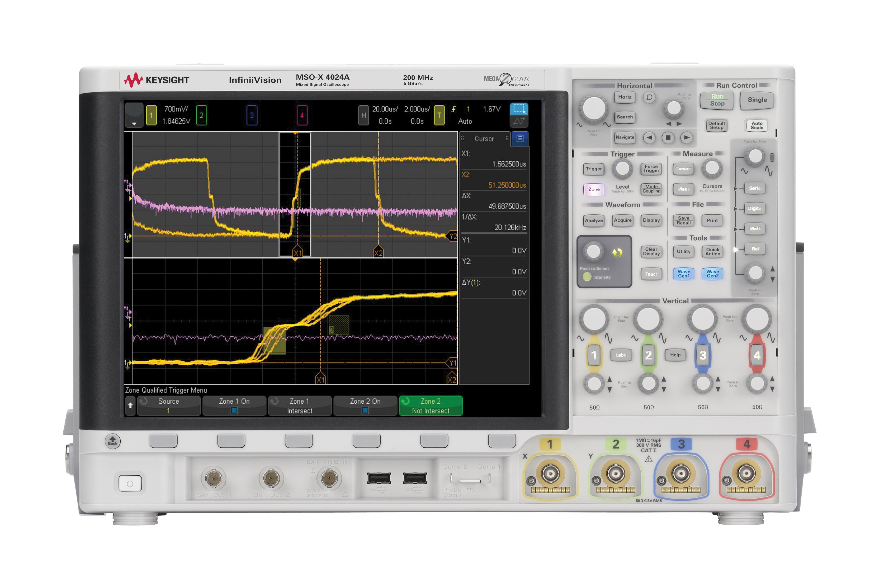
Task: Open the Source softkey selection
Action: pos(168,406)
